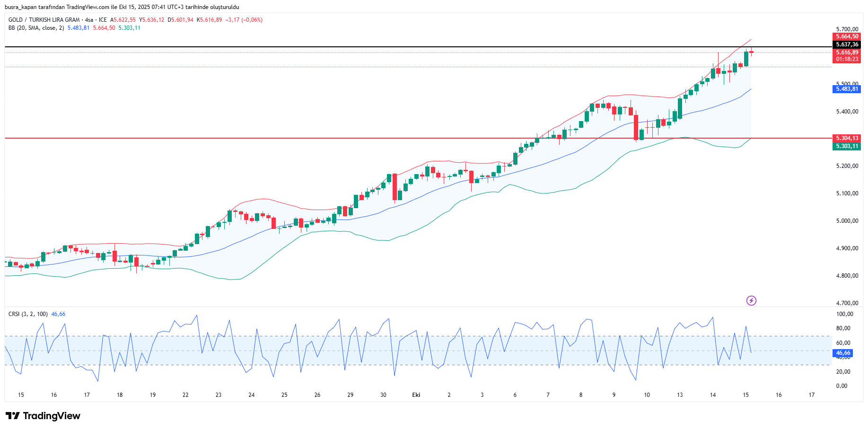This screenshot has width=868, height=430.
Task: Click the red 5.664,50 upper band label
Action: pos(846,36)
